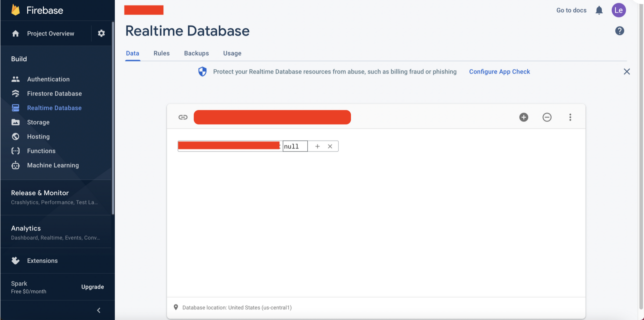644x320 pixels.
Task: Click the Machine Learning robot icon
Action: point(15,165)
